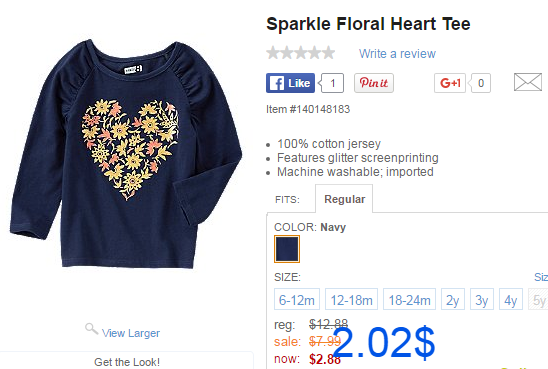548x369 pixels.
Task: Switch to the Regular fits tab
Action: (x=344, y=199)
